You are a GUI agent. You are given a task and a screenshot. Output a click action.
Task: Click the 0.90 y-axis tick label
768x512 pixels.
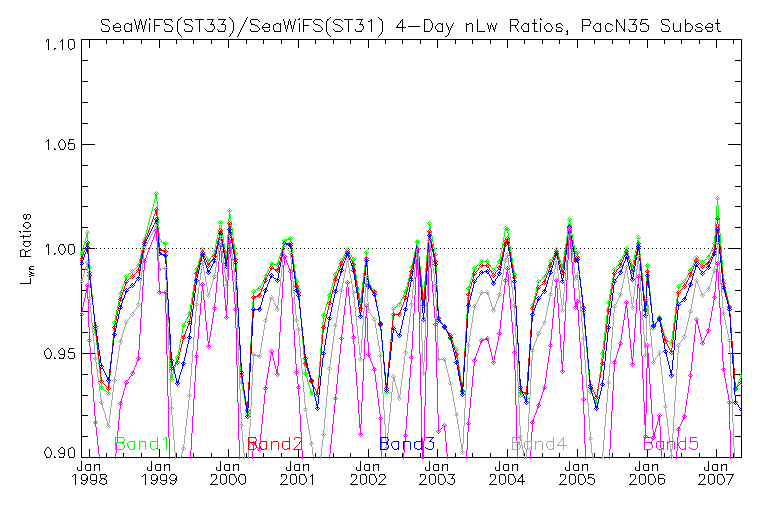[60, 452]
